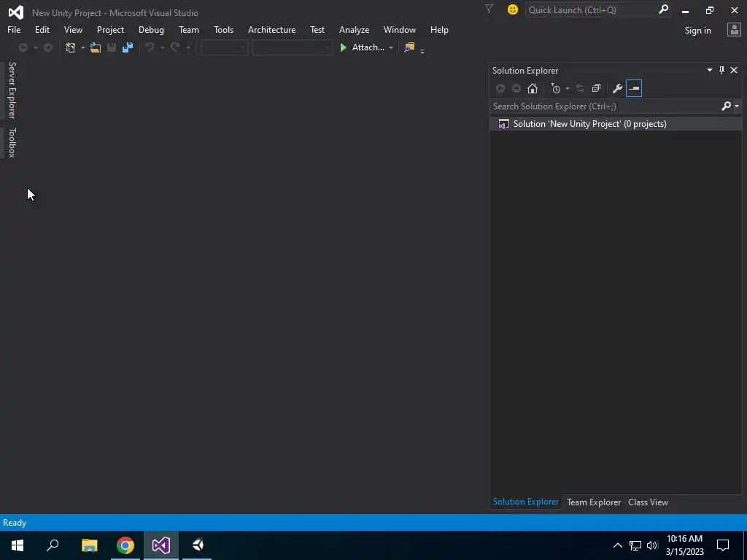Image resolution: width=747 pixels, height=560 pixels.
Task: Click the Sync with Active Document icon
Action: click(580, 88)
